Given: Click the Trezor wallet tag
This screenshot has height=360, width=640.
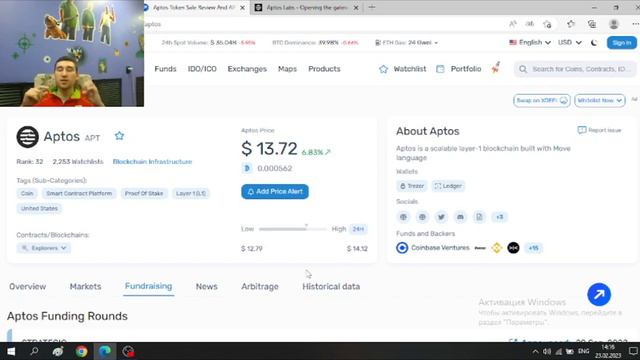Looking at the screenshot, I should tap(411, 186).
